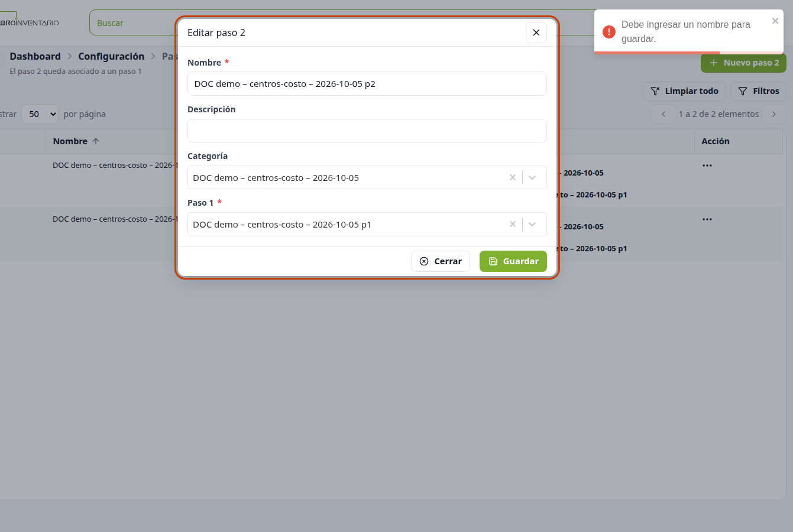Click the Nuevo paso 2 button
Viewport: 793px width, 532px height.
[x=743, y=63]
